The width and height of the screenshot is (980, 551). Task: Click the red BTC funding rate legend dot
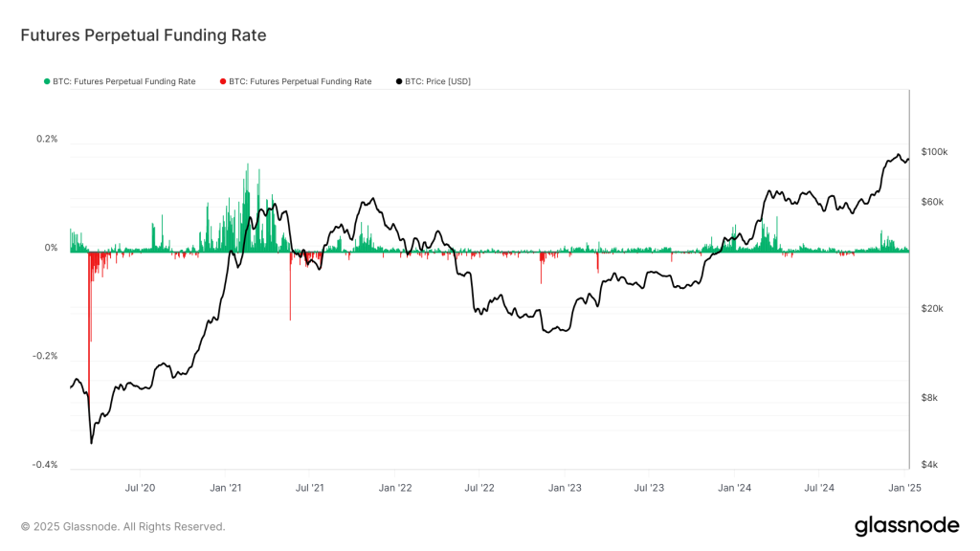coord(220,81)
